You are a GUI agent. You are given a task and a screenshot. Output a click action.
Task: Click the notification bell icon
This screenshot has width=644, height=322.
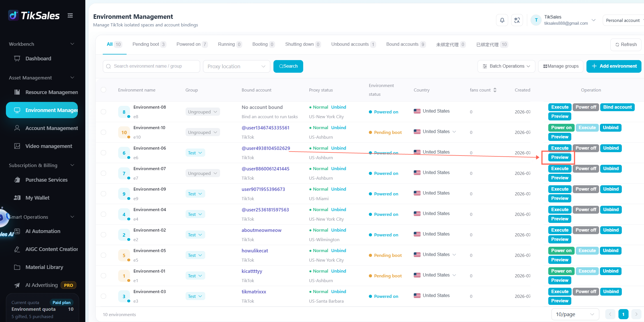(x=502, y=20)
